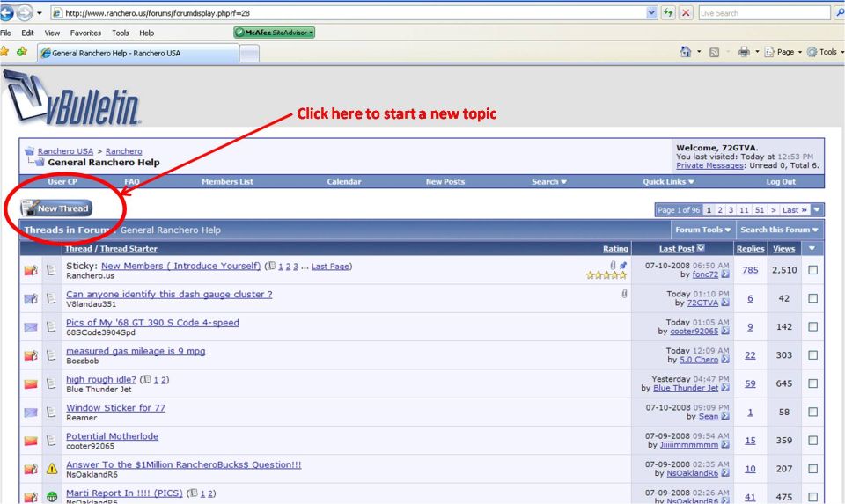Open the Help menu
845x504 pixels.
tap(147, 33)
